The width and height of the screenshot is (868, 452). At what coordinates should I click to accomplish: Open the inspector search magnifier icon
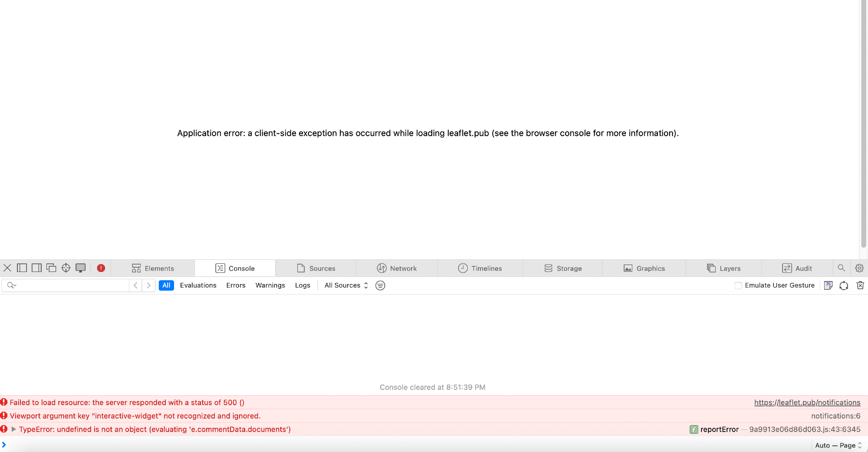pos(841,268)
